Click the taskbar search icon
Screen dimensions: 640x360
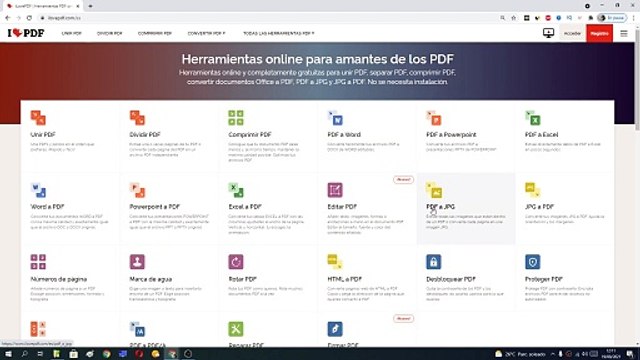tap(24, 354)
